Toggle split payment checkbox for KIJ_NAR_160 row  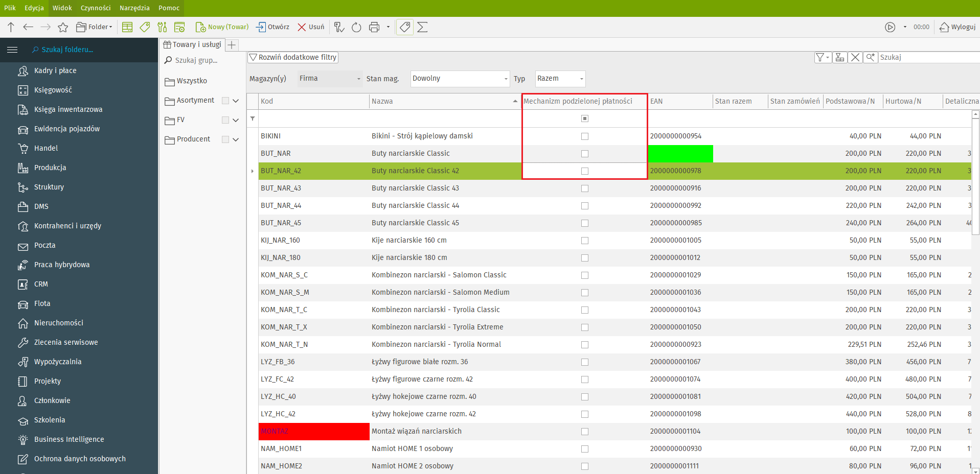coord(585,241)
